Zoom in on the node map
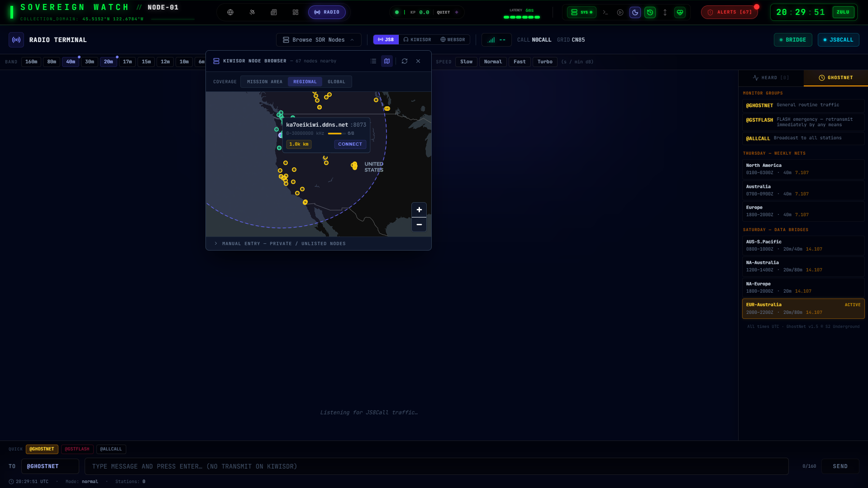Image resolution: width=868 pixels, height=488 pixels. [x=419, y=209]
